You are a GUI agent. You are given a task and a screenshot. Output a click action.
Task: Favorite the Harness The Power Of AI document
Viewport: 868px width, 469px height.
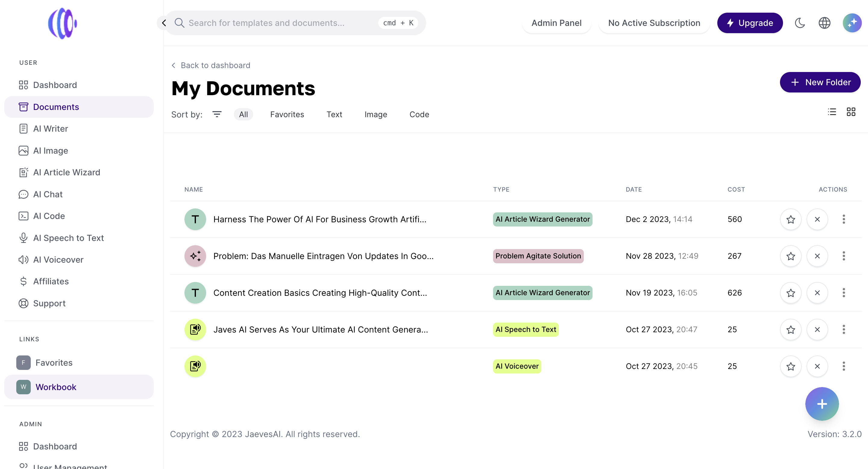click(791, 219)
